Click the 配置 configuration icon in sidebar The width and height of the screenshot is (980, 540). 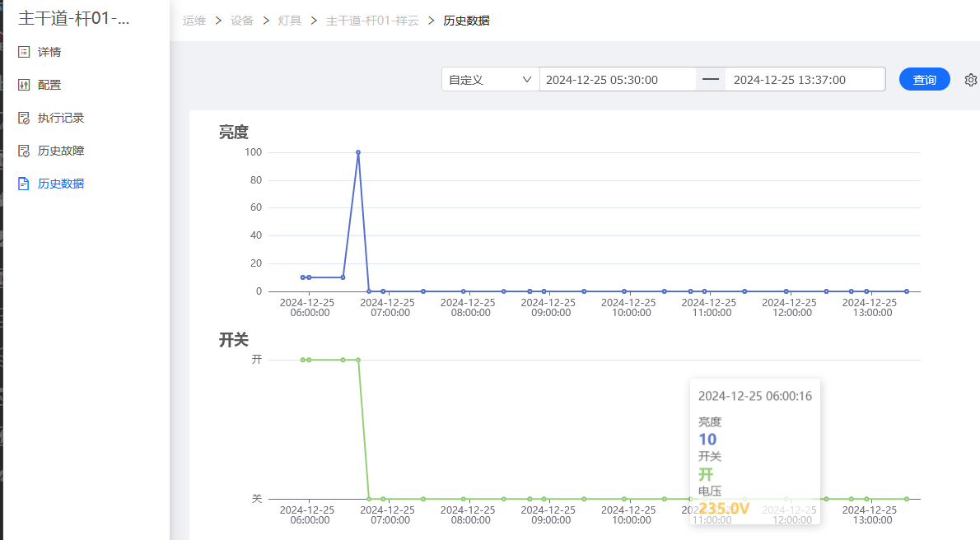[x=24, y=85]
